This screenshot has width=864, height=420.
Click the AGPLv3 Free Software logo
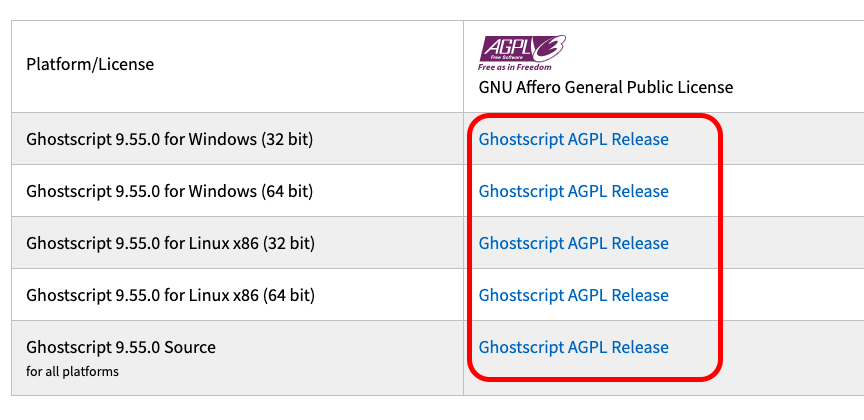[521, 53]
